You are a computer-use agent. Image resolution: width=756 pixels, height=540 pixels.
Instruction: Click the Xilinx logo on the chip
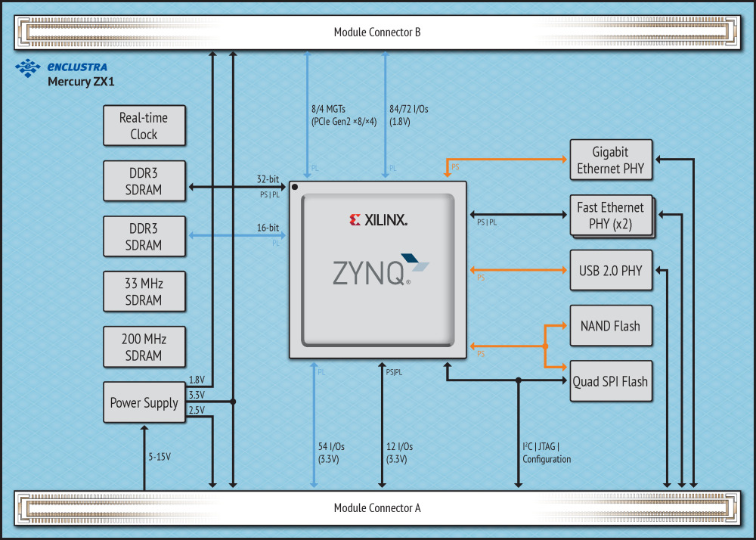pos(378,220)
